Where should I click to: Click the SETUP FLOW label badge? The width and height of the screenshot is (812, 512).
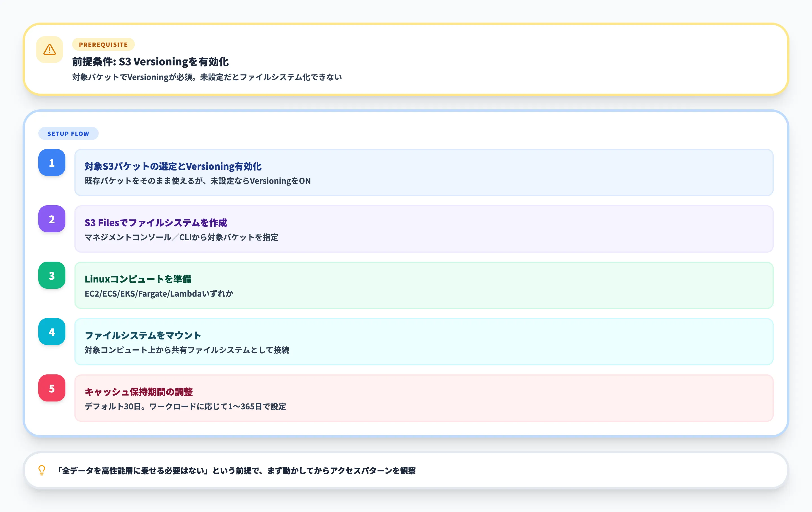[x=68, y=134]
